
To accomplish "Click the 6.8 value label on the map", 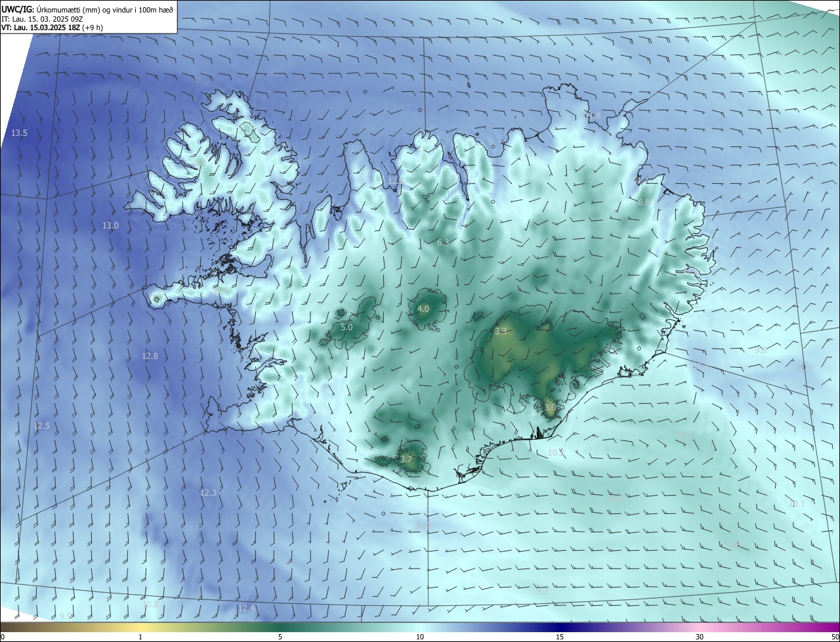I will pos(644,203).
